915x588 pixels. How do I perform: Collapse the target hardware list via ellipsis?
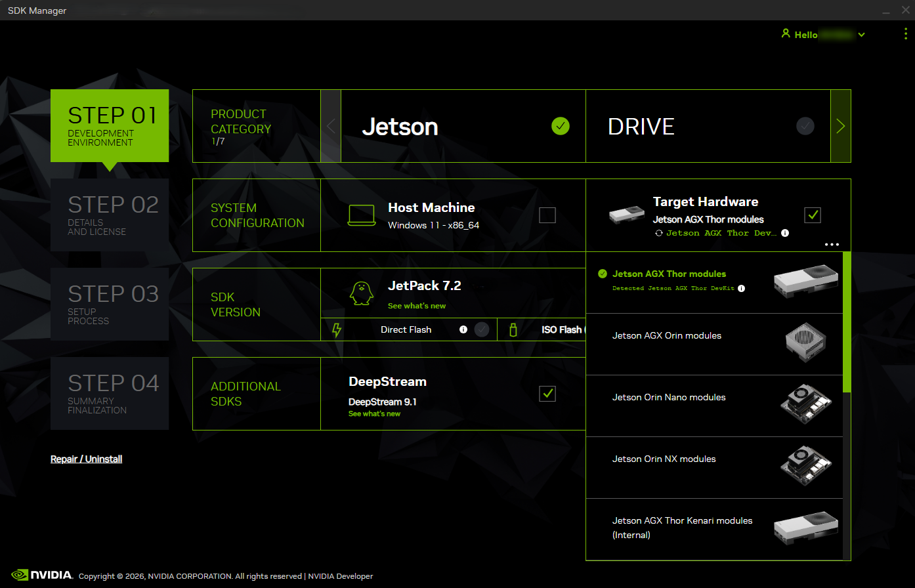tap(832, 244)
